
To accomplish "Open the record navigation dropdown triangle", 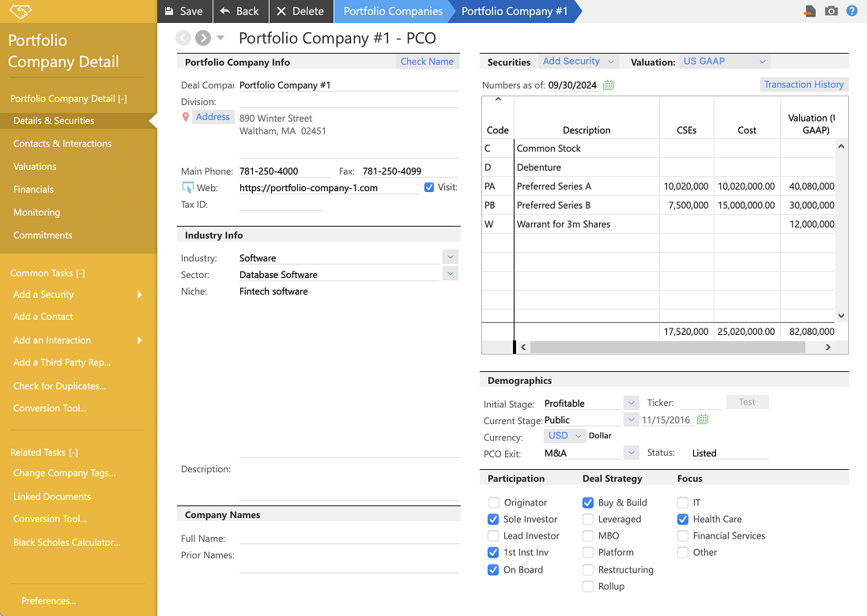I will tap(221, 38).
